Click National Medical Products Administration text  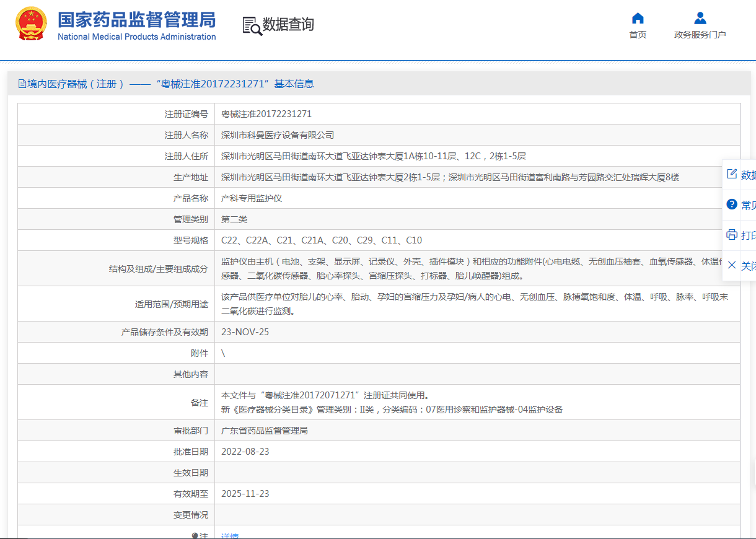click(137, 37)
